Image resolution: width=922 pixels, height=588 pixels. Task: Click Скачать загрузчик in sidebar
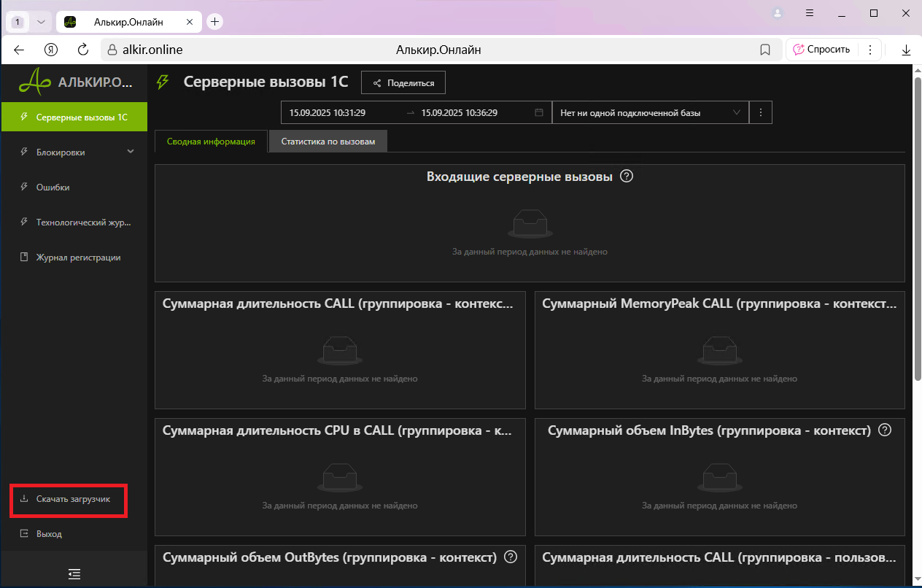(73, 500)
